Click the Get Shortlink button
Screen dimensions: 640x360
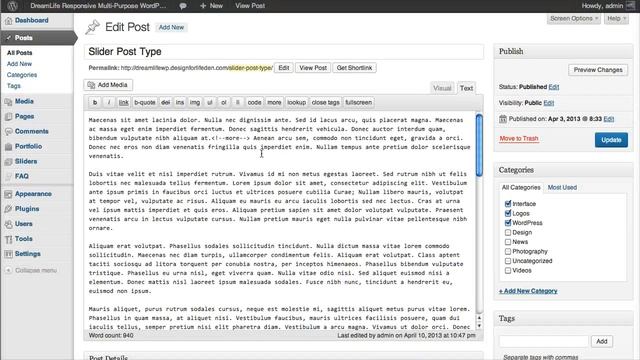point(354,68)
